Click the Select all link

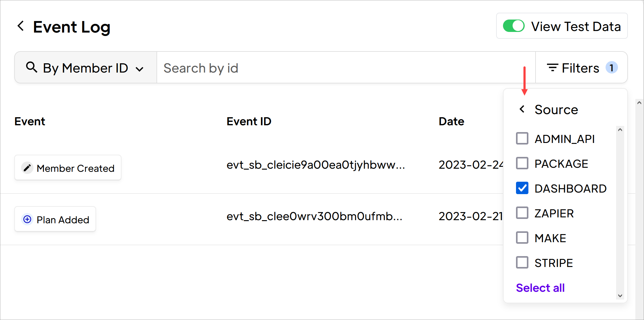tap(540, 288)
